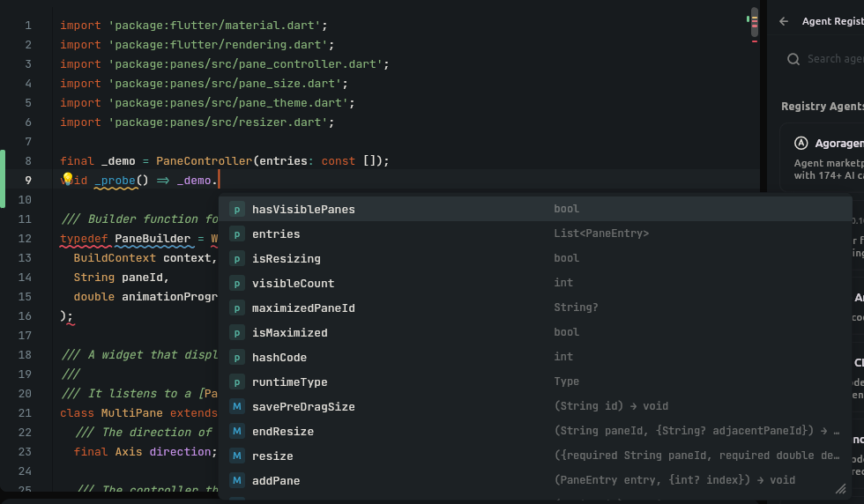
Task: Select the addPane method suggestion
Action: pos(535,481)
